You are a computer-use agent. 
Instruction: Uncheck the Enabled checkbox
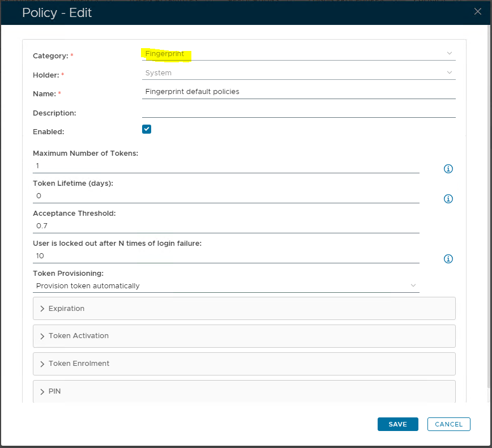(x=147, y=129)
